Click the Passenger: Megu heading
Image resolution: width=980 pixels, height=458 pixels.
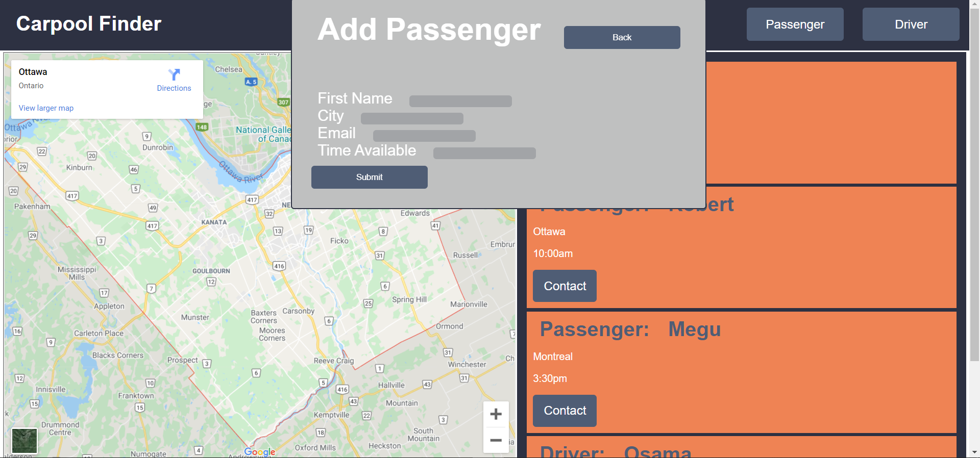630,329
